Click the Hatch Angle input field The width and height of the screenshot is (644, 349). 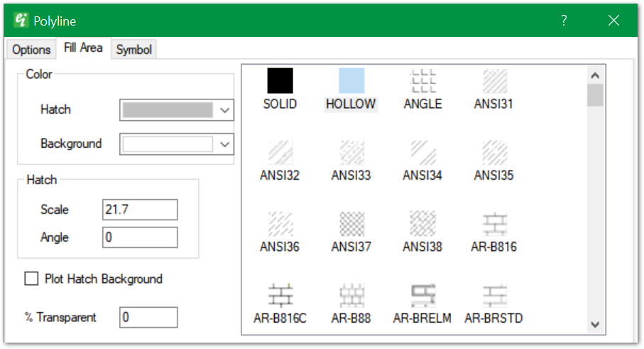coord(140,237)
